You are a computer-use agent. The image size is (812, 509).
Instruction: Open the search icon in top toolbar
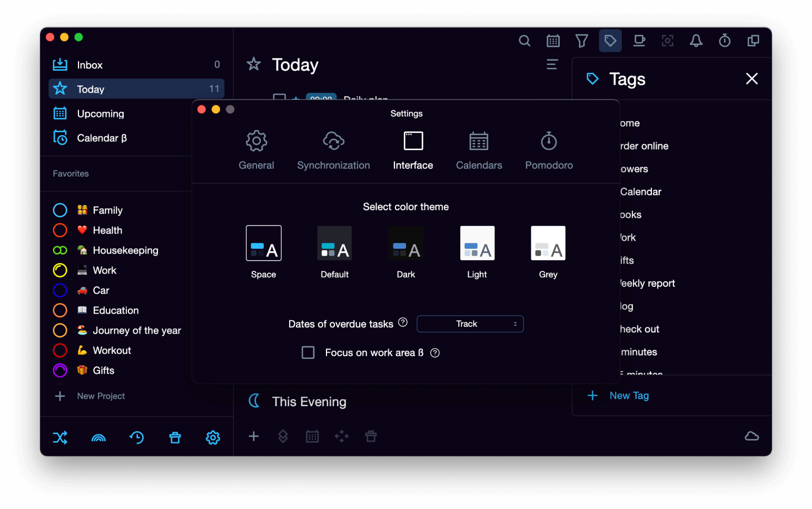coord(524,41)
